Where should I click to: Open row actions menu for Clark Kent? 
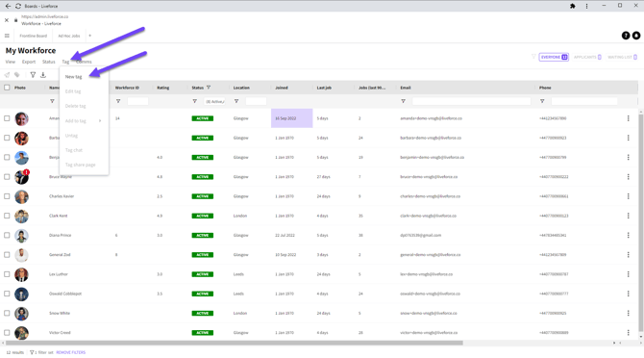628,216
